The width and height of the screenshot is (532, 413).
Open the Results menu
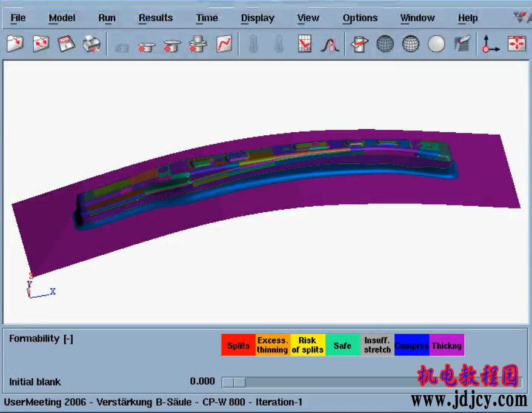[x=156, y=18]
